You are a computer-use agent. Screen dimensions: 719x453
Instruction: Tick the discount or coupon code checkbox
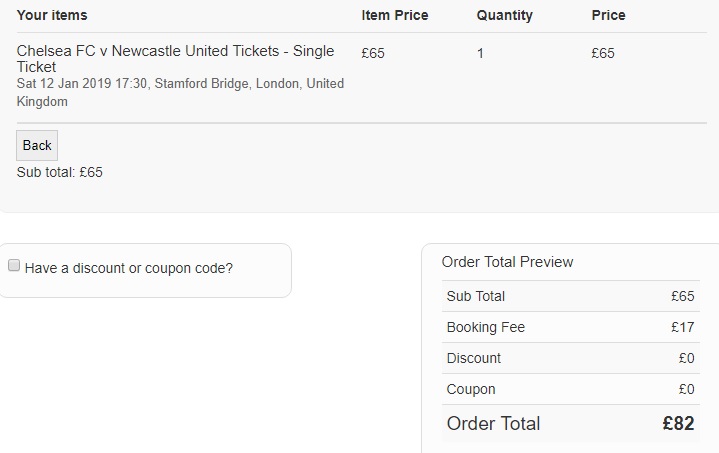tap(14, 266)
